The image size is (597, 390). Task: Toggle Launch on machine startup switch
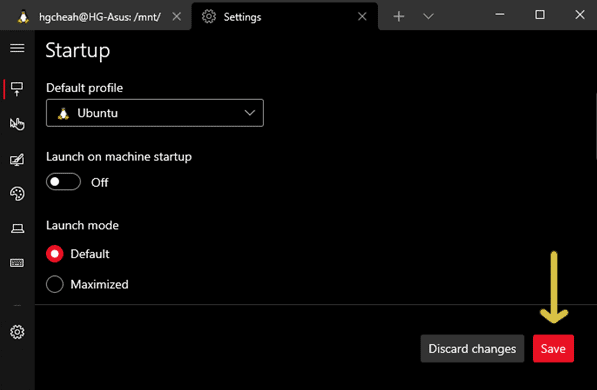tap(63, 182)
